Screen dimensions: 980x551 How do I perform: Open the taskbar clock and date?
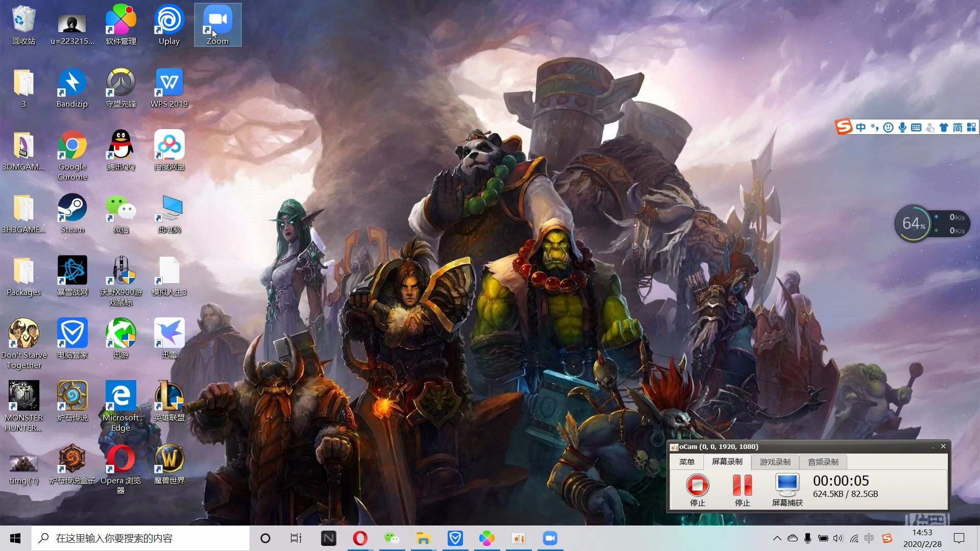pyautogui.click(x=922, y=538)
